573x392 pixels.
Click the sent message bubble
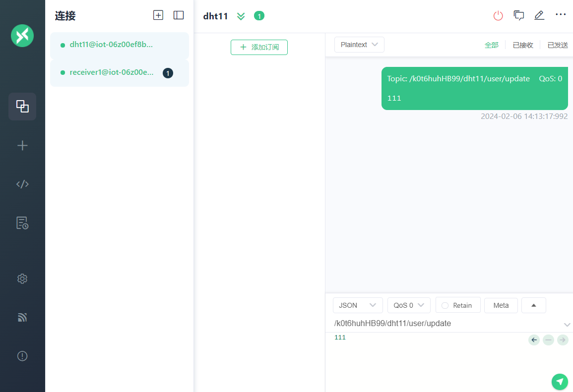point(475,88)
